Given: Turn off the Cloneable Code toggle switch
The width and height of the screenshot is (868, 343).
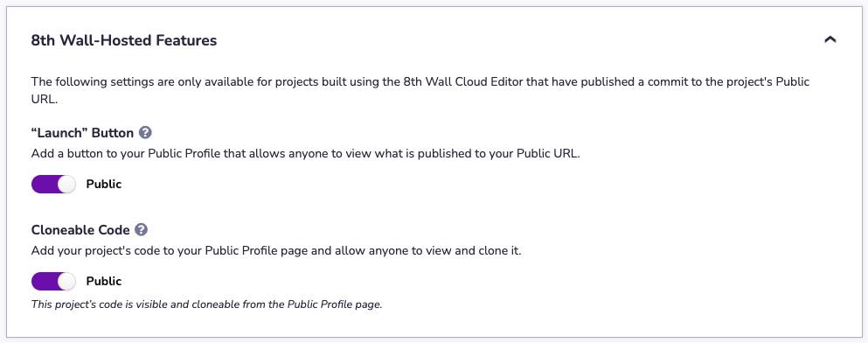Looking at the screenshot, I should pyautogui.click(x=53, y=281).
